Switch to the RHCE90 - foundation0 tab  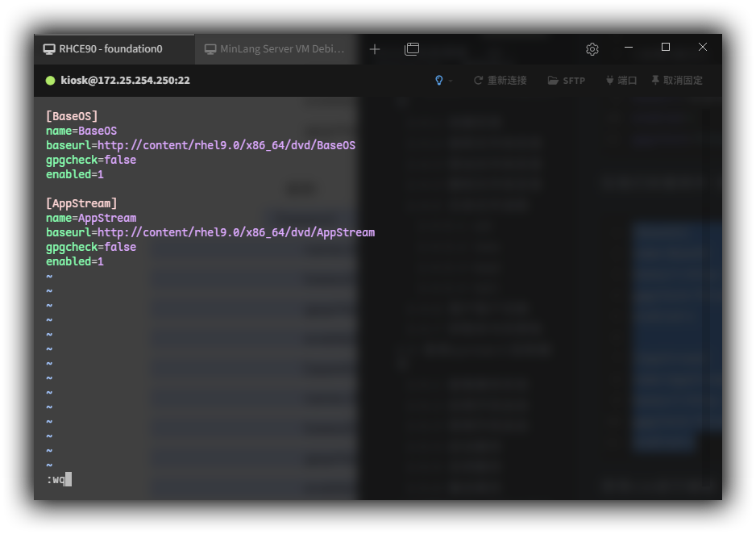[110, 49]
